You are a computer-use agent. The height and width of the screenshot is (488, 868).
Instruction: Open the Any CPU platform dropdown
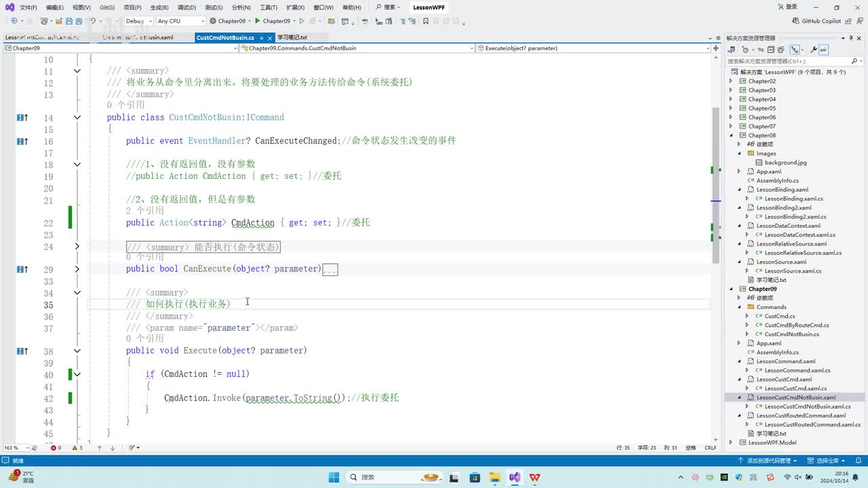click(x=180, y=21)
